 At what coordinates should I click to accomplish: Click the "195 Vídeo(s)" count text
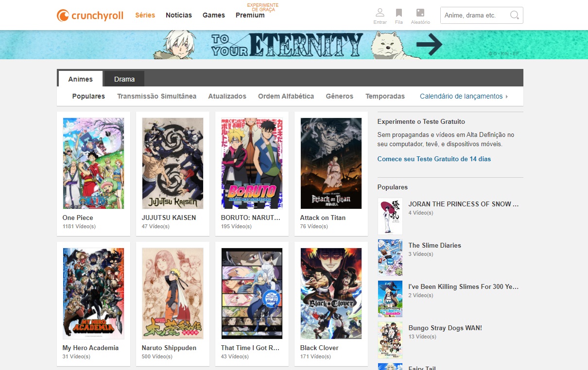point(236,226)
